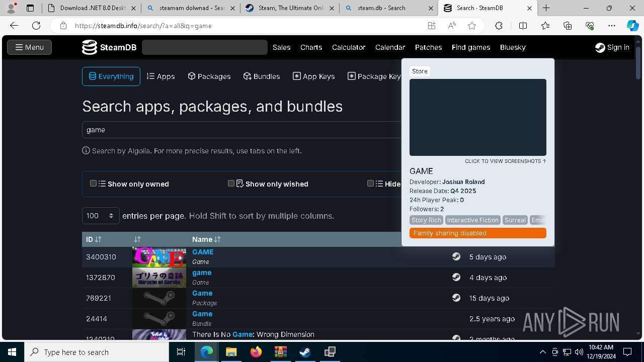This screenshot has height=362, width=644.
Task: Click the GAME colorful thumbnail image
Action: (x=159, y=257)
